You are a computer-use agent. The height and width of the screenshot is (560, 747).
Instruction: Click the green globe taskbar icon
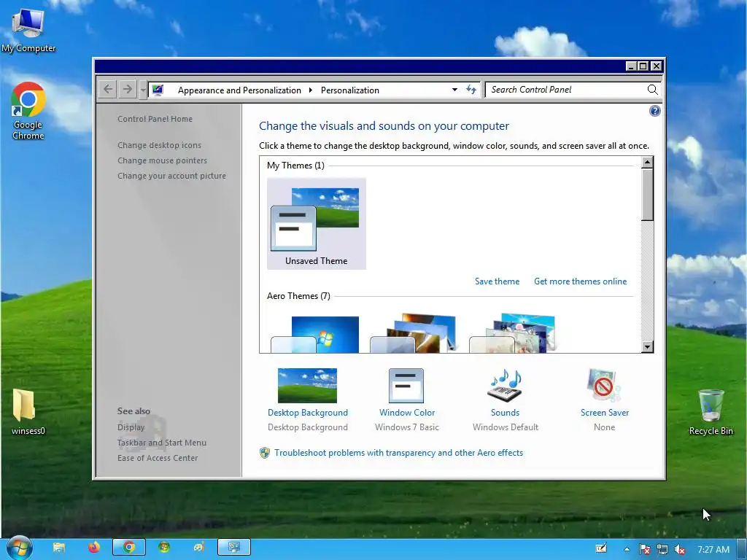tap(164, 548)
